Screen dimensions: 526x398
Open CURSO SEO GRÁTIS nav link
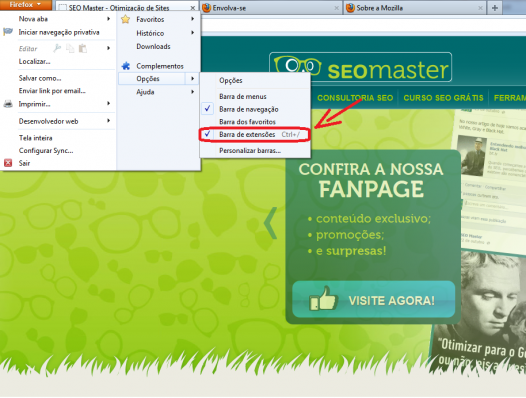tap(443, 98)
